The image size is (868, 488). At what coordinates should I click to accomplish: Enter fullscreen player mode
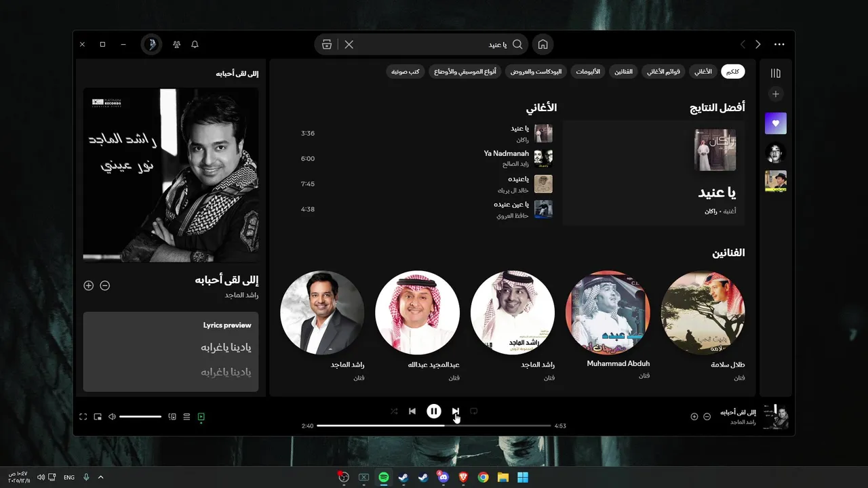[83, 417]
